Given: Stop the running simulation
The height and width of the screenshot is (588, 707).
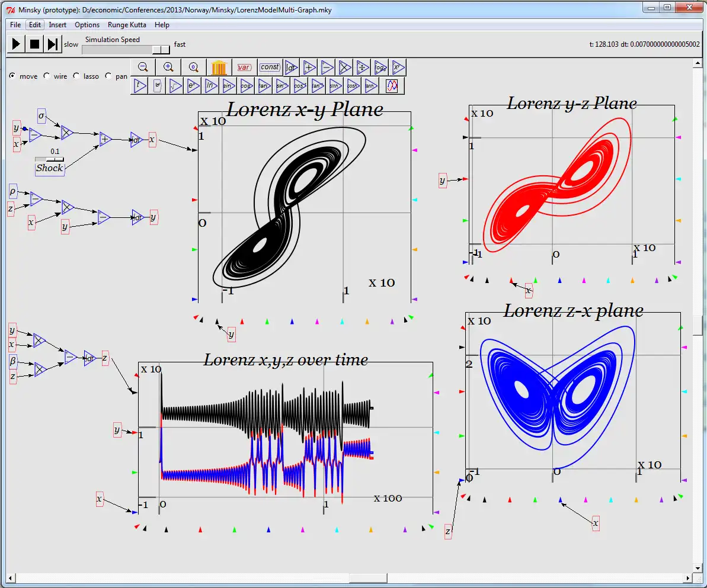Looking at the screenshot, I should click(x=33, y=43).
